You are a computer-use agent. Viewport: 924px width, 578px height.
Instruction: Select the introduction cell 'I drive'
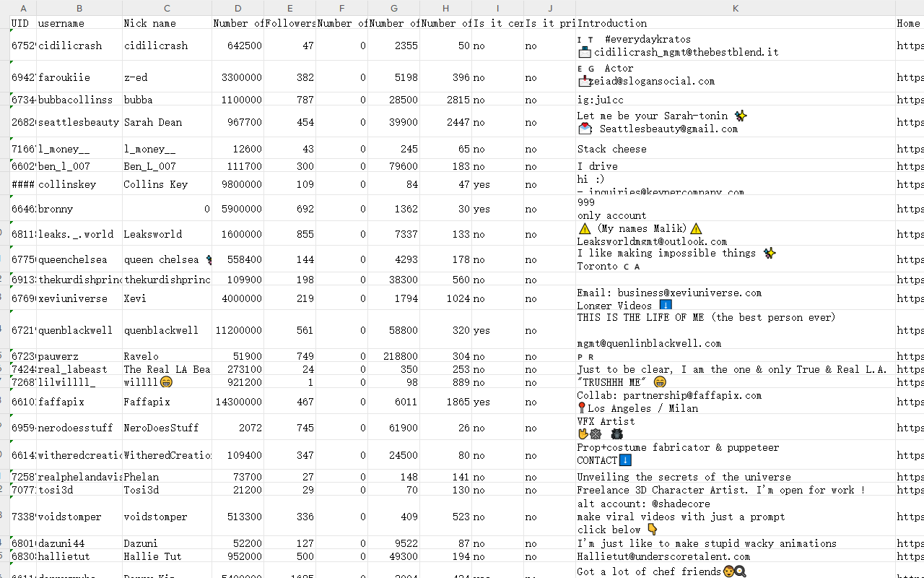point(735,166)
